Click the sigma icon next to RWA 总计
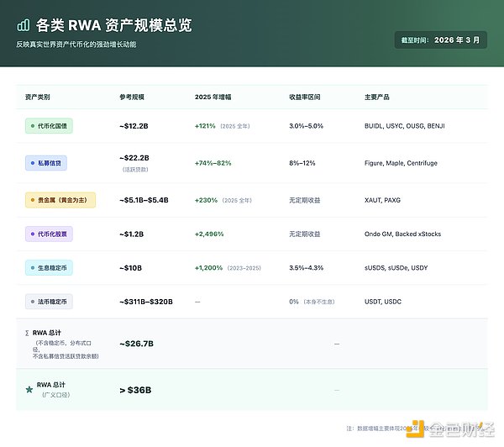The height and width of the screenshot is (447, 504). [x=27, y=333]
